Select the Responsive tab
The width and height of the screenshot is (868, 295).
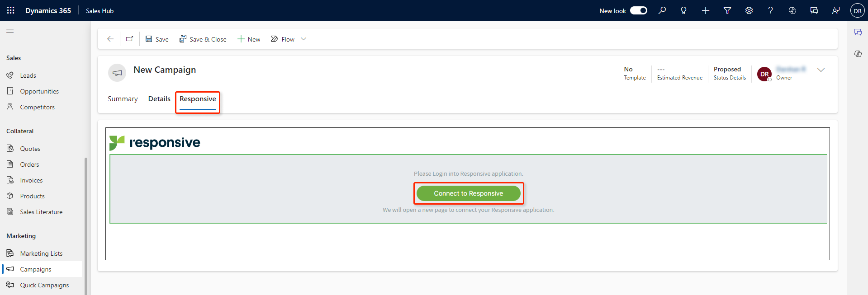[198, 99]
